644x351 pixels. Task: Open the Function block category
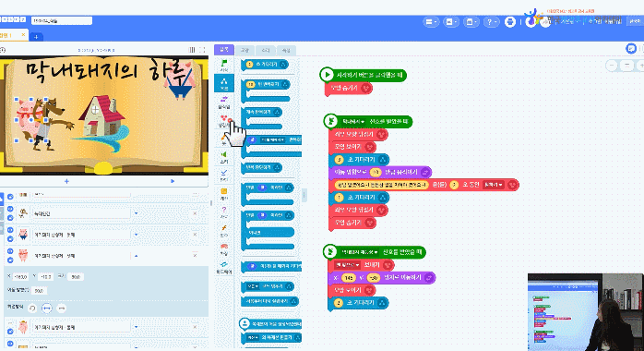click(x=224, y=231)
